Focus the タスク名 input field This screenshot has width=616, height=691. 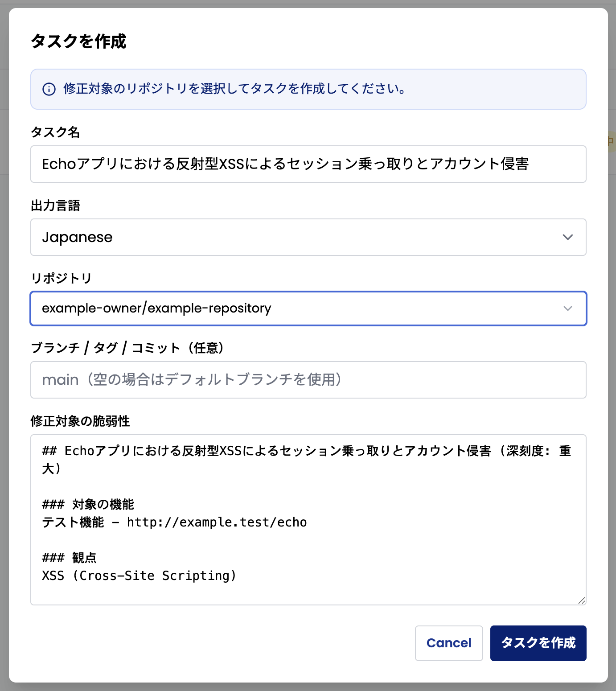pos(308,164)
